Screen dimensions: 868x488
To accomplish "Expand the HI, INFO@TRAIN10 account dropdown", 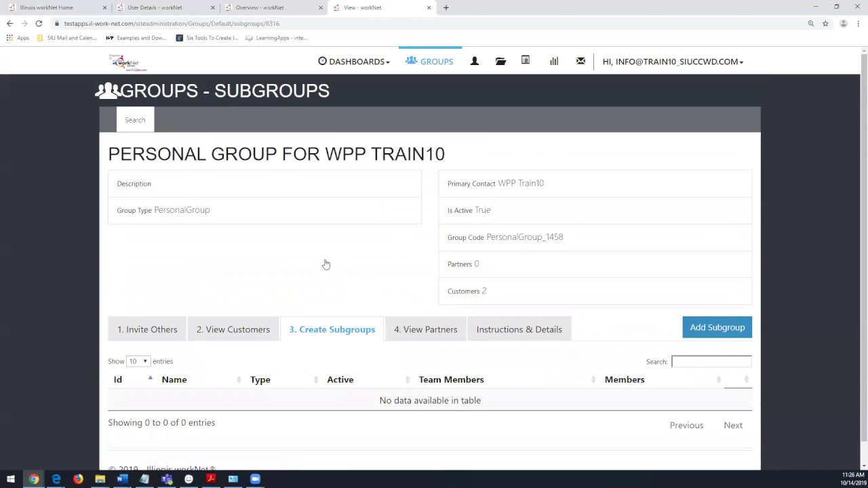I will click(x=673, y=61).
